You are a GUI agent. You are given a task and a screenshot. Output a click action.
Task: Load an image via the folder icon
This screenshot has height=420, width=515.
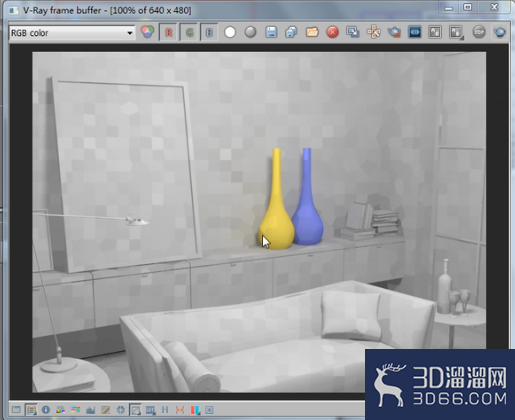[312, 32]
